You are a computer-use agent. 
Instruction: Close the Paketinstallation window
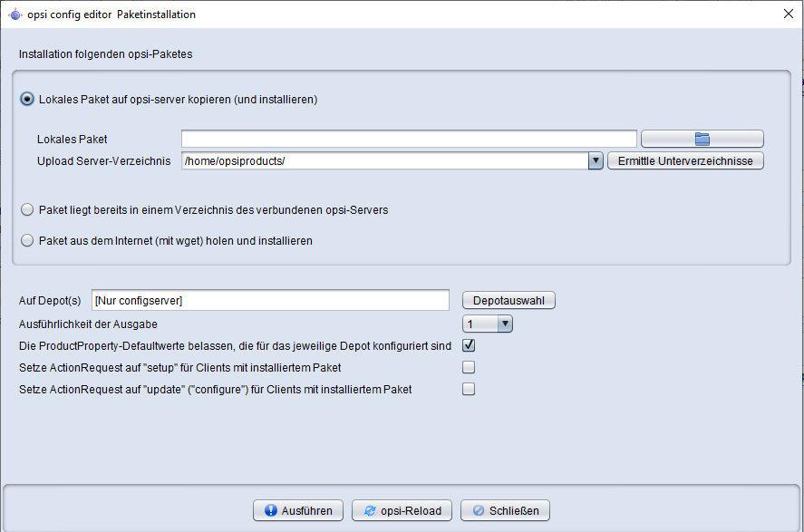[x=789, y=14]
